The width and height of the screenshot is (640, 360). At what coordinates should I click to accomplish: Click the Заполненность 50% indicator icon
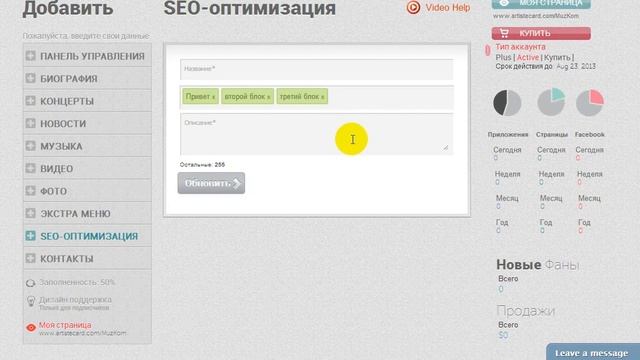[31, 283]
